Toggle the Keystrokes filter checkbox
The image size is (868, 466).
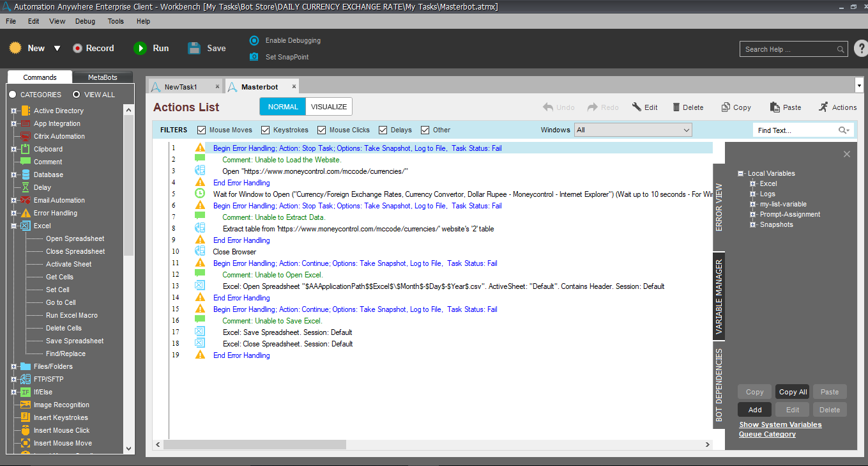266,130
